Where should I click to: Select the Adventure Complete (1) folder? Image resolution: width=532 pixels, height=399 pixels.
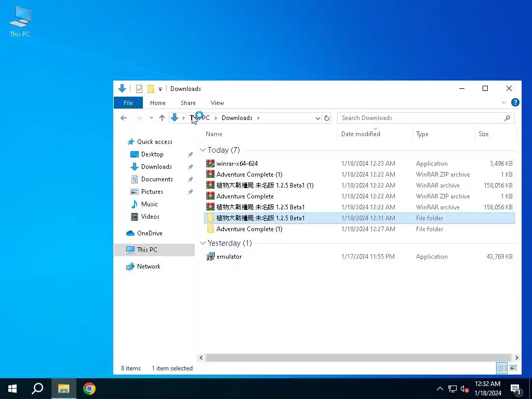point(249,229)
